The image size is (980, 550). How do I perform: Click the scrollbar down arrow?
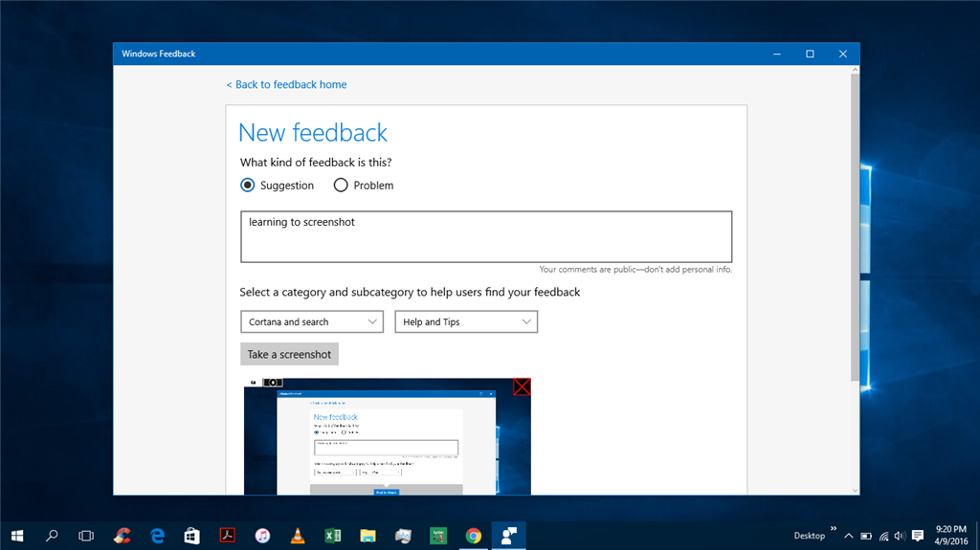[x=855, y=490]
